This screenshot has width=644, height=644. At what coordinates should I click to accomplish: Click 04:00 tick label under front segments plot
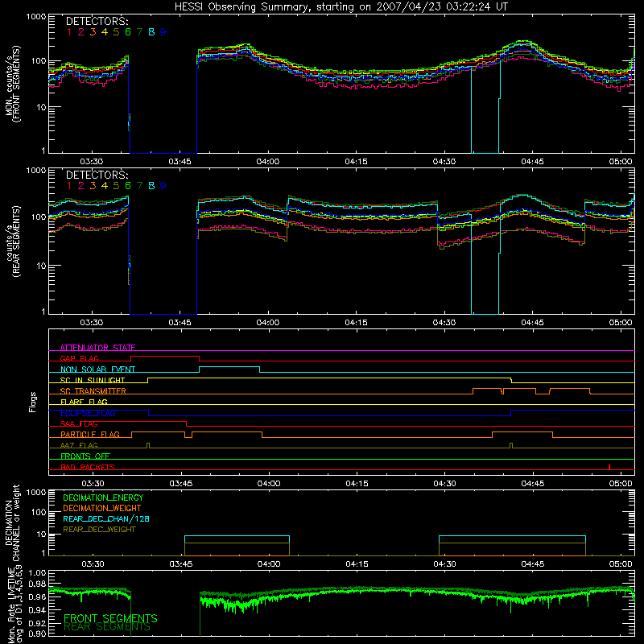tap(268, 162)
